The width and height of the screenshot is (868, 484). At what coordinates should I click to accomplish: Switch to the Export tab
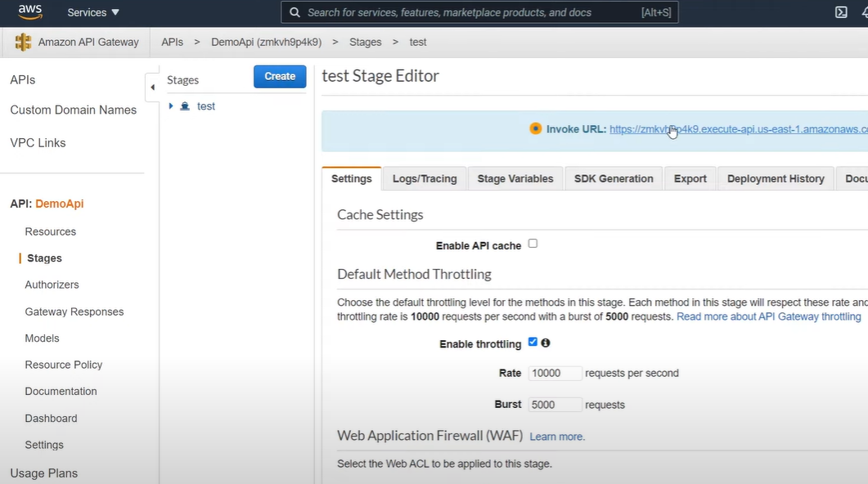pyautogui.click(x=690, y=179)
